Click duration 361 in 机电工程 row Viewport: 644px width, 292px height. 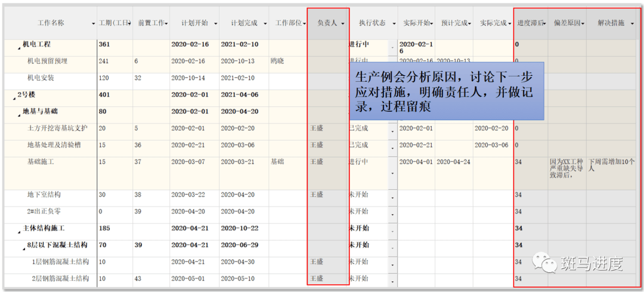tap(104, 44)
